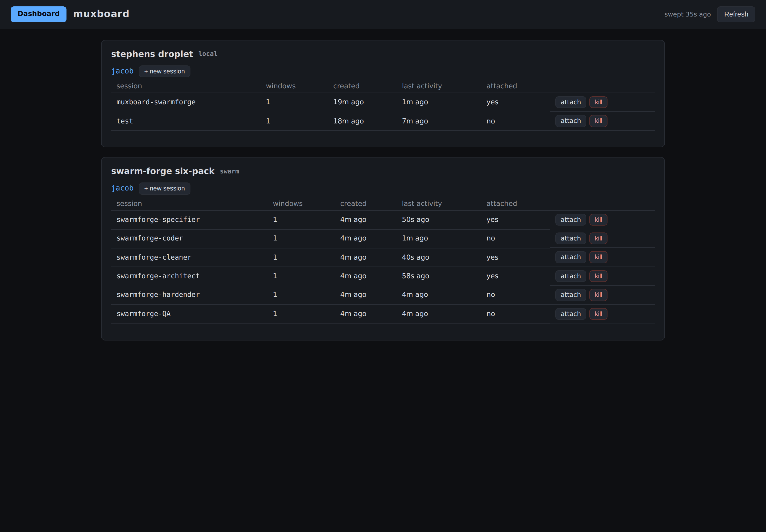The image size is (766, 532).
Task: Click the swarm-forge six-pack heading
Action: (163, 171)
